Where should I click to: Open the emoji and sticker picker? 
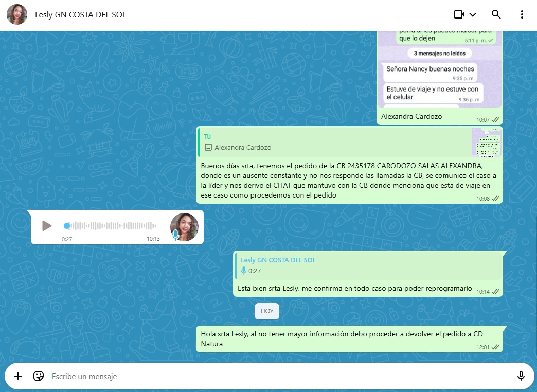(x=39, y=376)
